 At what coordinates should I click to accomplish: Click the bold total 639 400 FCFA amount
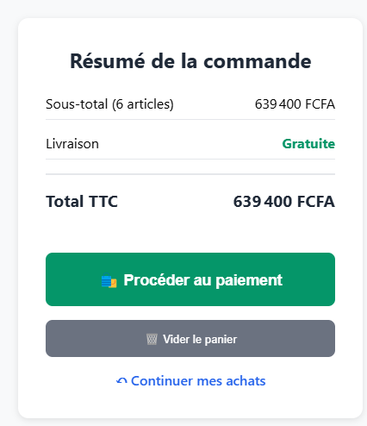(x=284, y=202)
